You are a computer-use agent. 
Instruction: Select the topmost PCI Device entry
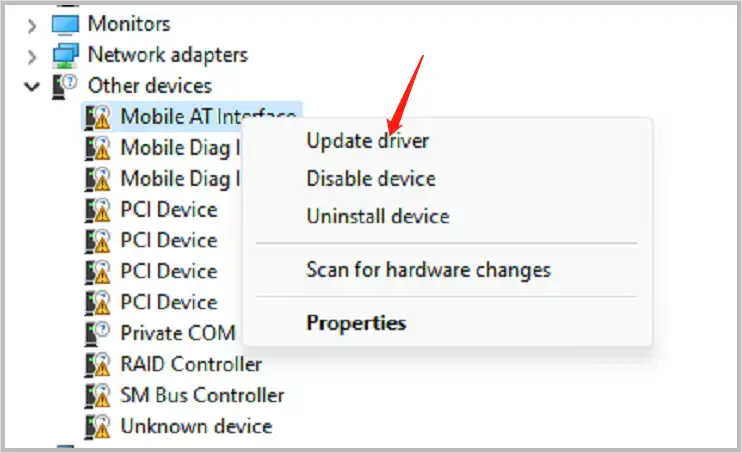(x=168, y=209)
